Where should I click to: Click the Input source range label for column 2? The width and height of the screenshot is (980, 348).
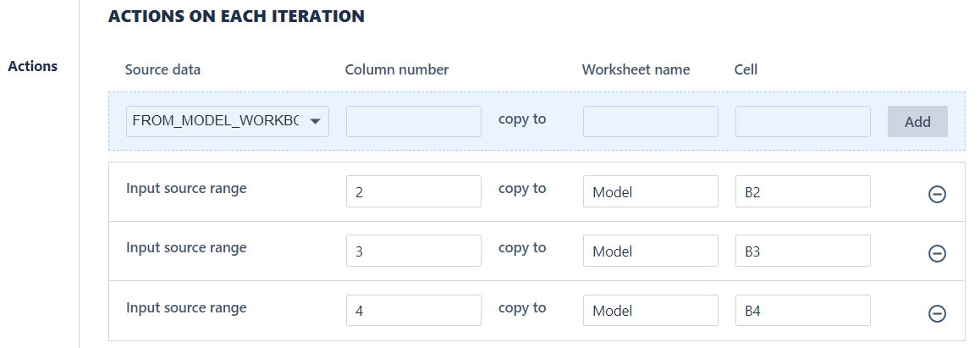pos(186,188)
